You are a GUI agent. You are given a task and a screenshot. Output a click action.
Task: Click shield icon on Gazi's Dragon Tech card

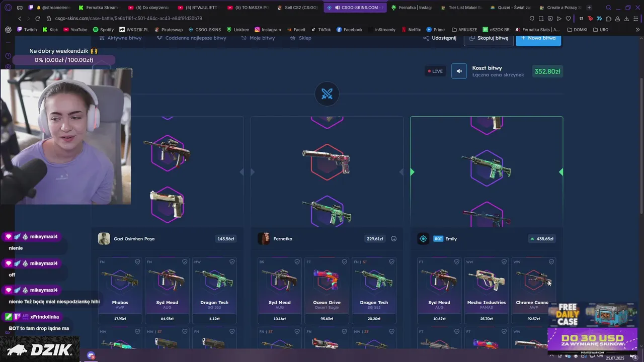coord(232,262)
